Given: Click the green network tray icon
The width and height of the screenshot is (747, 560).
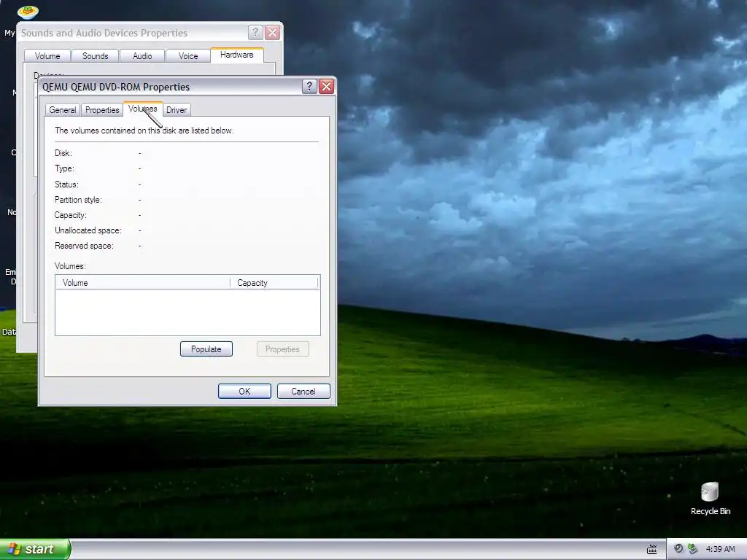Looking at the screenshot, I should coord(693,549).
